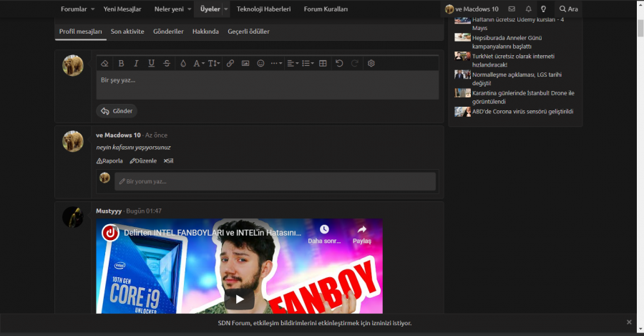The height and width of the screenshot is (336, 644).
Task: Open 'ABD'de Corona virüs sensörü' news
Action: [x=522, y=112]
